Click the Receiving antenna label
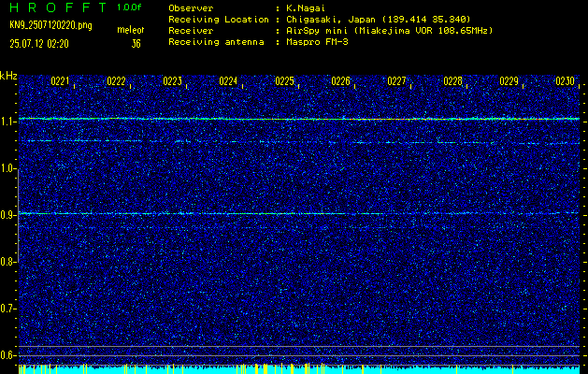Viewport: 588px width, 374px height. pyautogui.click(x=216, y=42)
